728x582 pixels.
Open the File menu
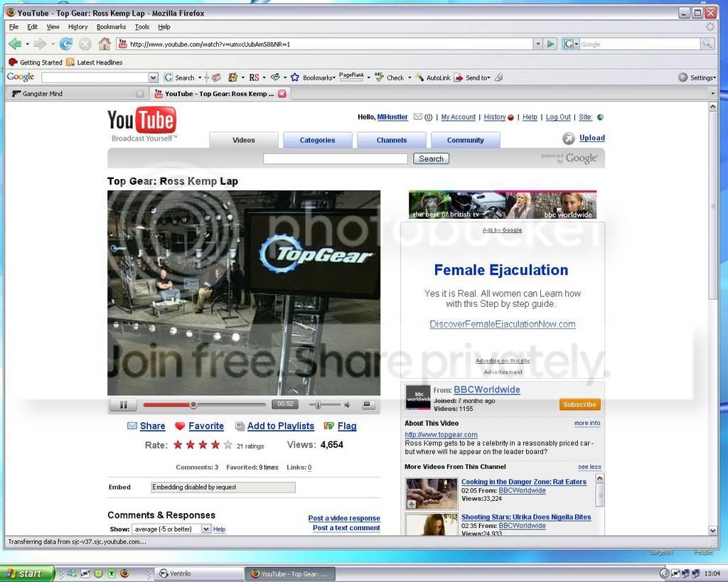[14, 27]
